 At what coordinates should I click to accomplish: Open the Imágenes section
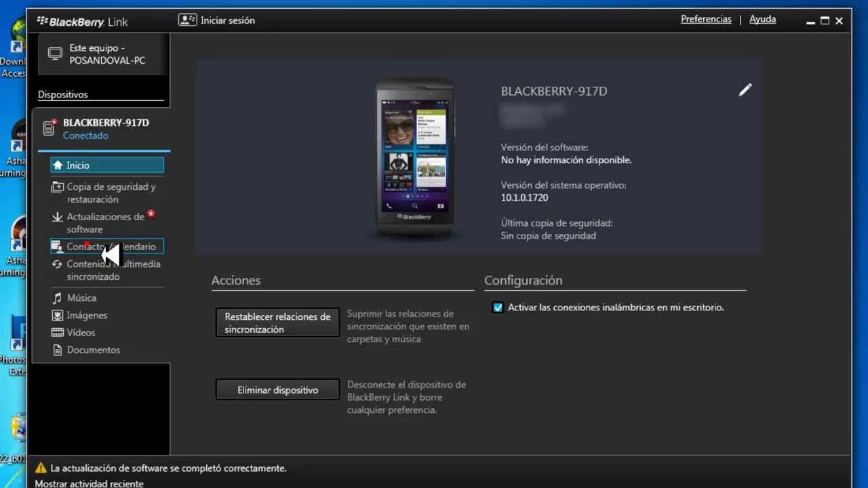(x=87, y=315)
